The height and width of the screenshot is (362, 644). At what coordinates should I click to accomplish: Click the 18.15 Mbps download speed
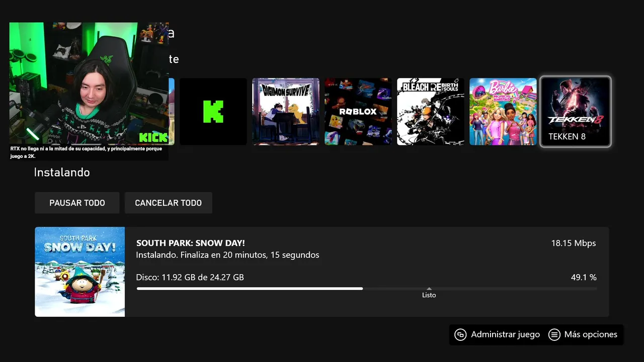tap(574, 243)
